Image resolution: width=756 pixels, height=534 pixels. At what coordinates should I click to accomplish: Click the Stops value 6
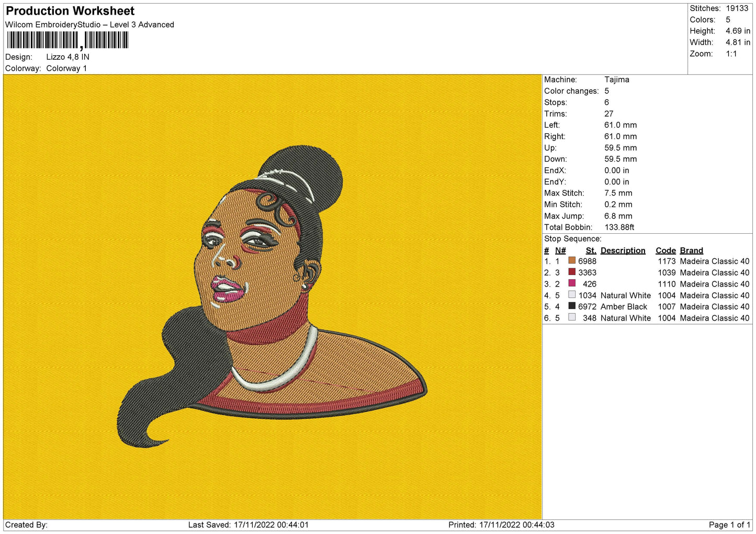607,103
